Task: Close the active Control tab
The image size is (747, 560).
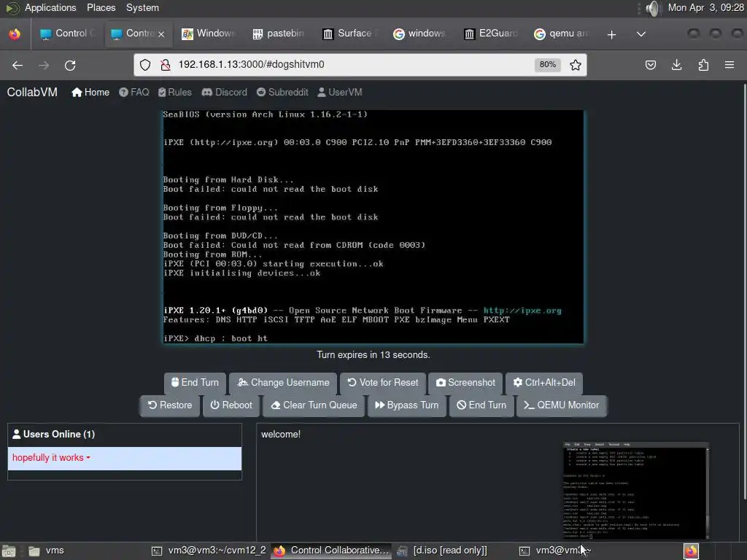Action: pyautogui.click(x=161, y=34)
